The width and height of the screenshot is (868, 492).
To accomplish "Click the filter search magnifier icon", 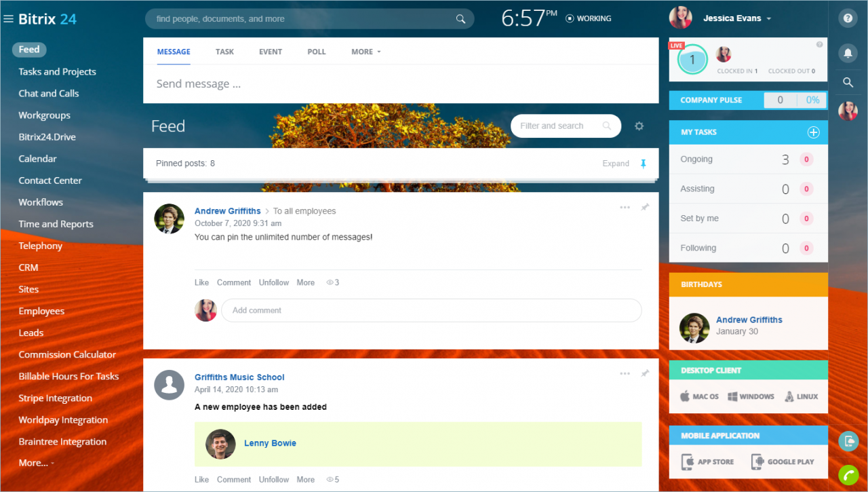I will pos(606,126).
